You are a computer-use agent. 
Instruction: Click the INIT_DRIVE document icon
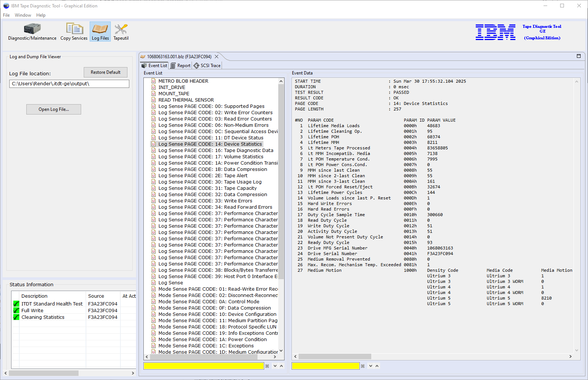coord(153,87)
